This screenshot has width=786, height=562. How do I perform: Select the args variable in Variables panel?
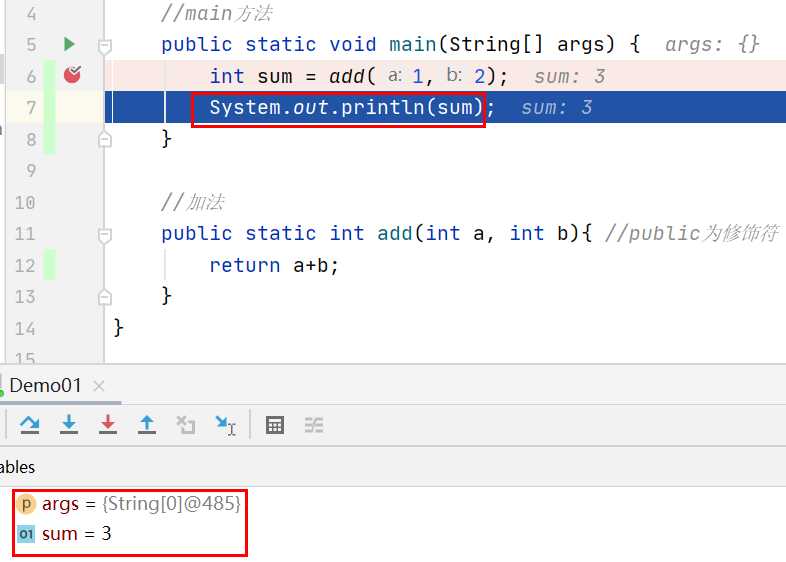[129, 503]
